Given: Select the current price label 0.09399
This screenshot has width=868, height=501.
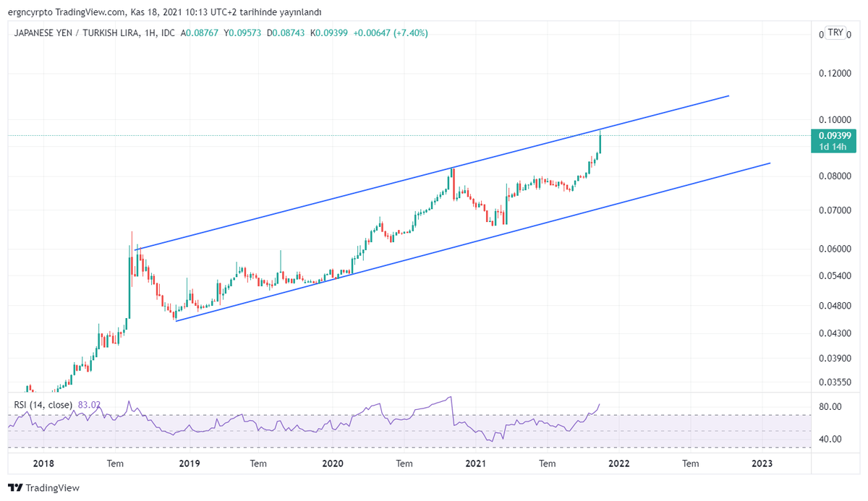Looking at the screenshot, I should (x=834, y=135).
